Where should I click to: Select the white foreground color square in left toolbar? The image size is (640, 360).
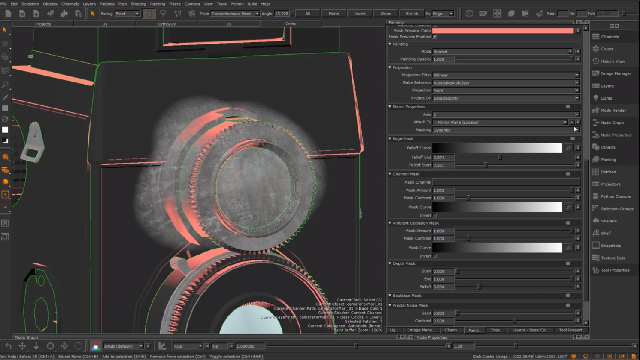coord(5,130)
